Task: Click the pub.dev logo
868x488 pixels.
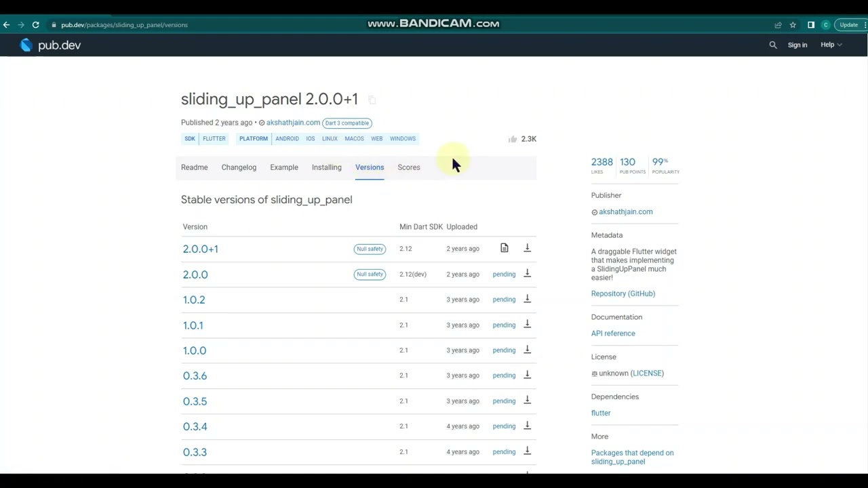Action: pos(50,45)
